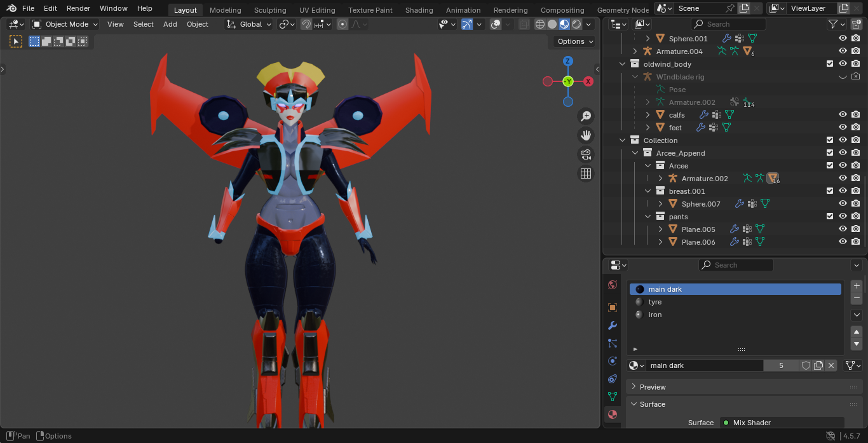
Task: Unlink the main dark material
Action: click(x=831, y=365)
